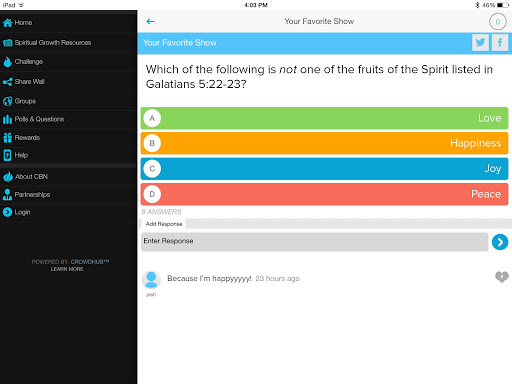Select the Add Response tab
Viewport: 512px width, 384px height.
pos(164,224)
